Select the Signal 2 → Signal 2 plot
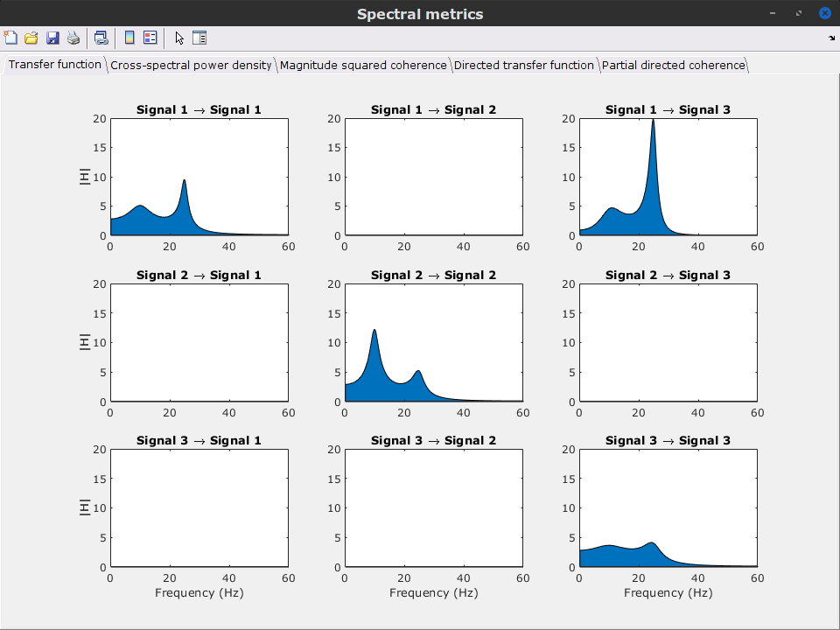The height and width of the screenshot is (630, 840). 433,342
